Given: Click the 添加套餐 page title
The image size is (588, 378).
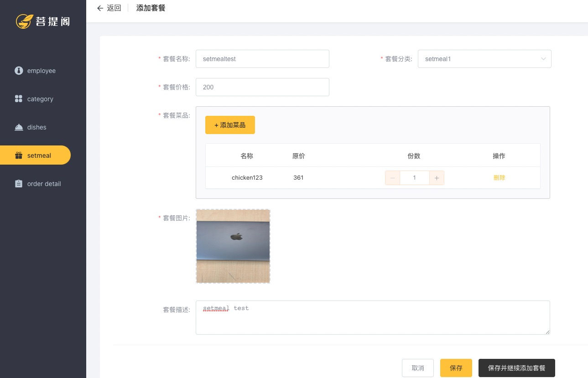Looking at the screenshot, I should (x=151, y=8).
